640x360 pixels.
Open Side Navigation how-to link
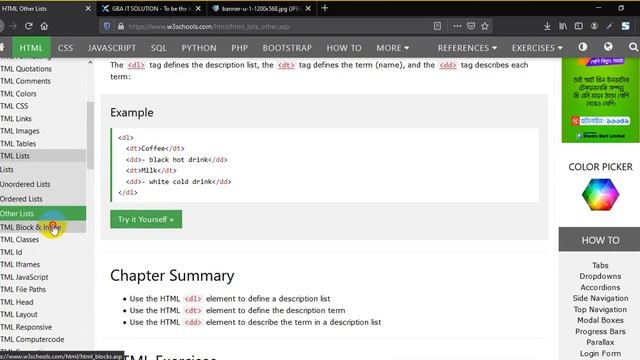600,298
